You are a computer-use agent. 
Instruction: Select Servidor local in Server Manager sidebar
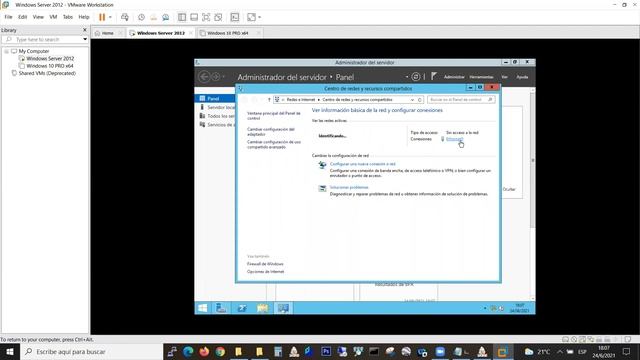(x=217, y=107)
